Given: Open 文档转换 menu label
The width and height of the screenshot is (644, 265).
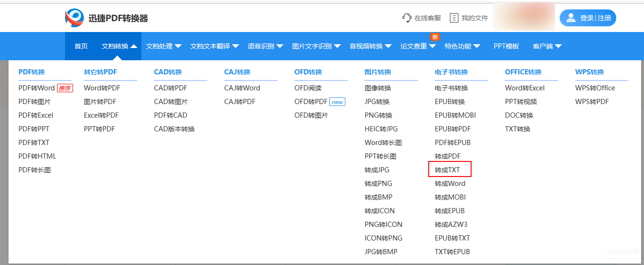Looking at the screenshot, I should coord(115,46).
